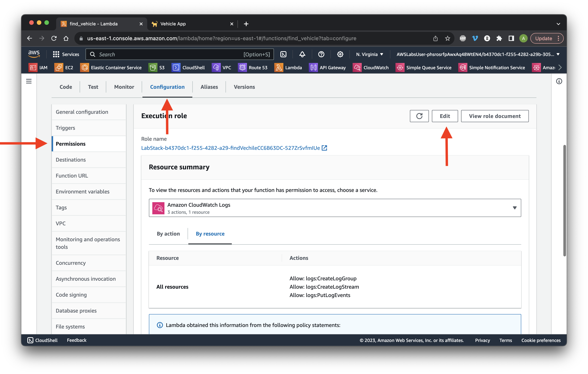Image resolution: width=588 pixels, height=374 pixels.
Task: Open the Simple Queue Service shortcut
Action: coord(423,68)
